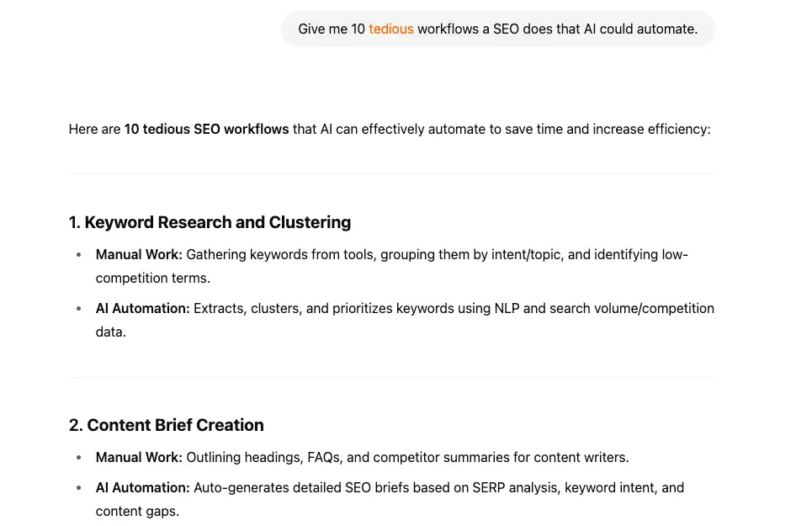
Task: Click the word "automate." in the user prompt bubble
Action: [x=667, y=29]
